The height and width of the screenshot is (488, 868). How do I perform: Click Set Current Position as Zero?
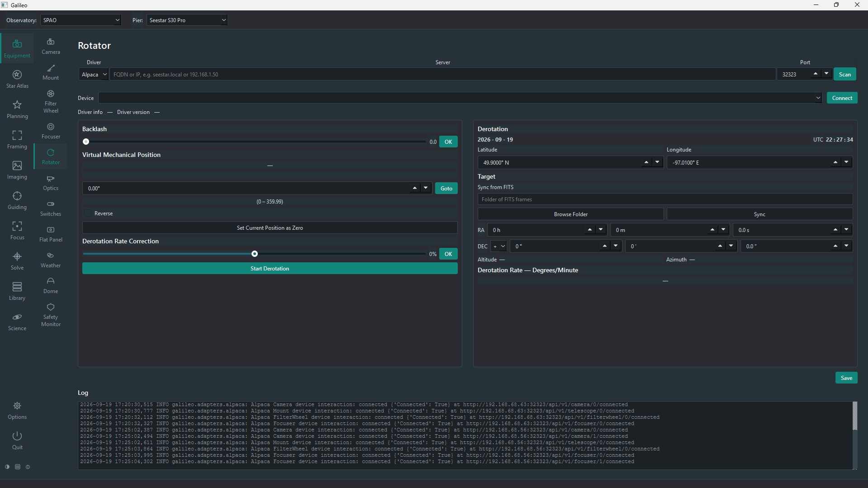270,227
